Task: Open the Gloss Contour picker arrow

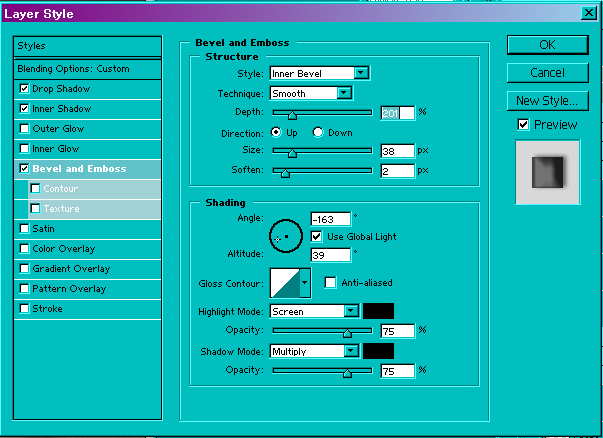Action: (305, 284)
